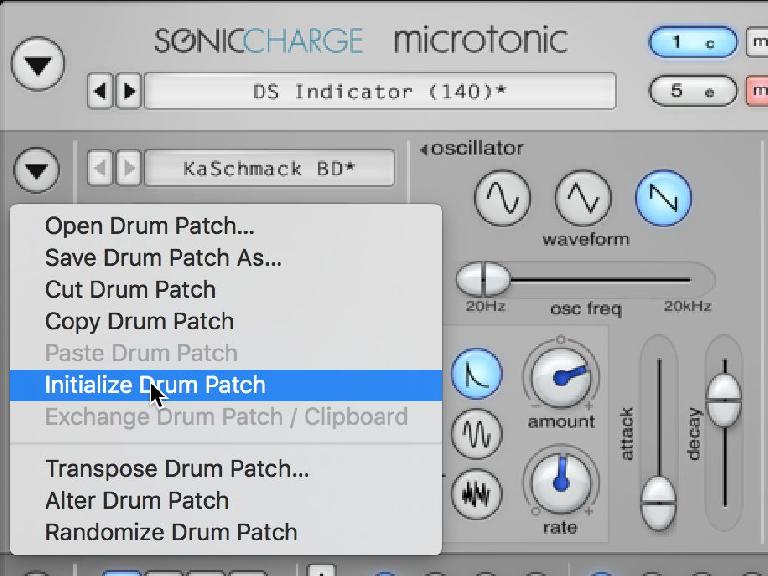Select drum channel 5 e button

pyautogui.click(x=693, y=91)
